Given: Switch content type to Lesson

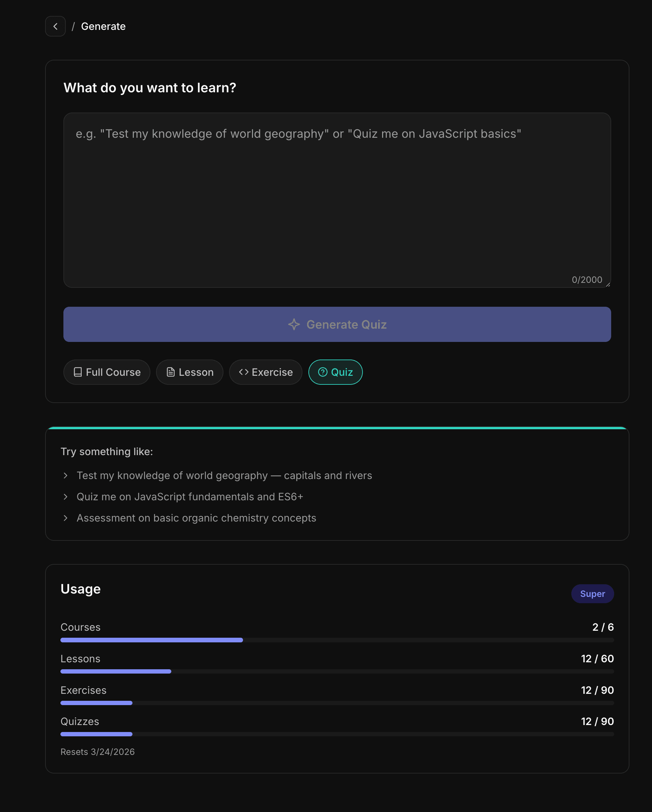Looking at the screenshot, I should (190, 372).
